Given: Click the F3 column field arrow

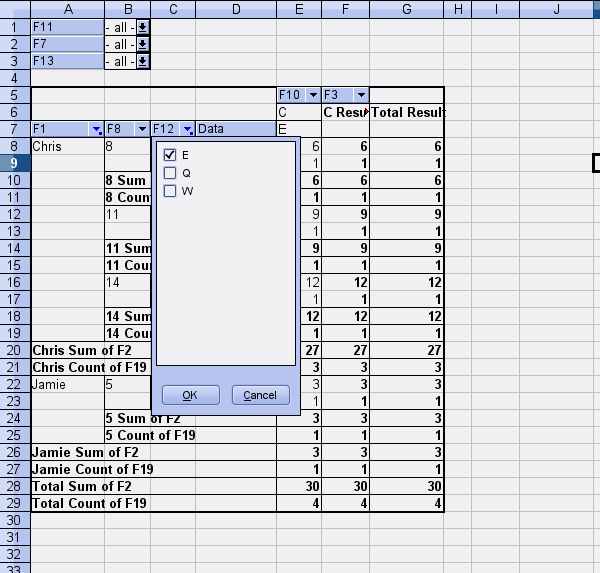Looking at the screenshot, I should point(360,95).
